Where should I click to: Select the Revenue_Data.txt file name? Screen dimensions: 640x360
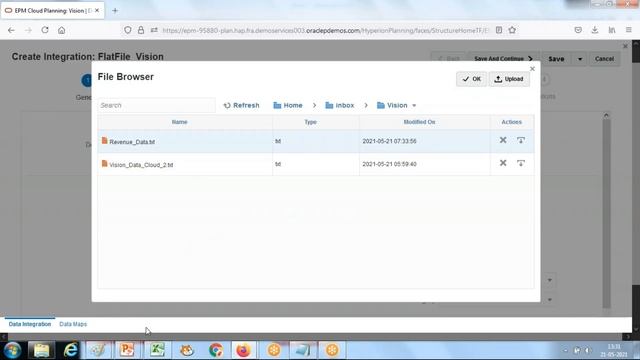(132, 142)
